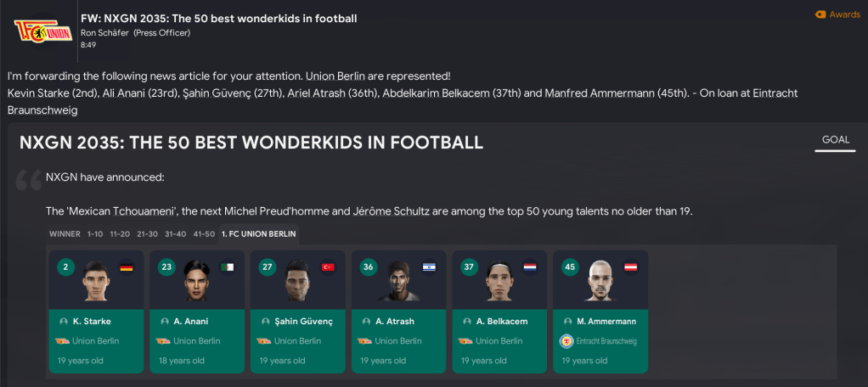Open the Awards link
This screenshot has width=868, height=387.
click(837, 14)
